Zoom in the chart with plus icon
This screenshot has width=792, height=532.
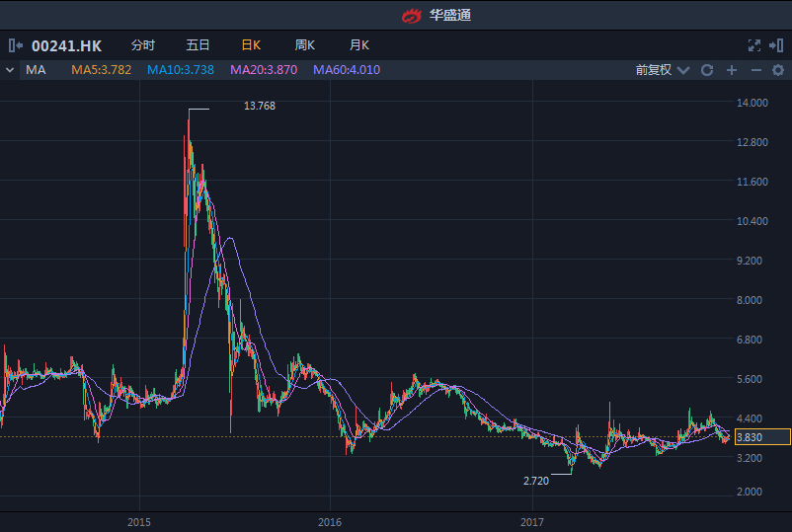click(x=732, y=70)
